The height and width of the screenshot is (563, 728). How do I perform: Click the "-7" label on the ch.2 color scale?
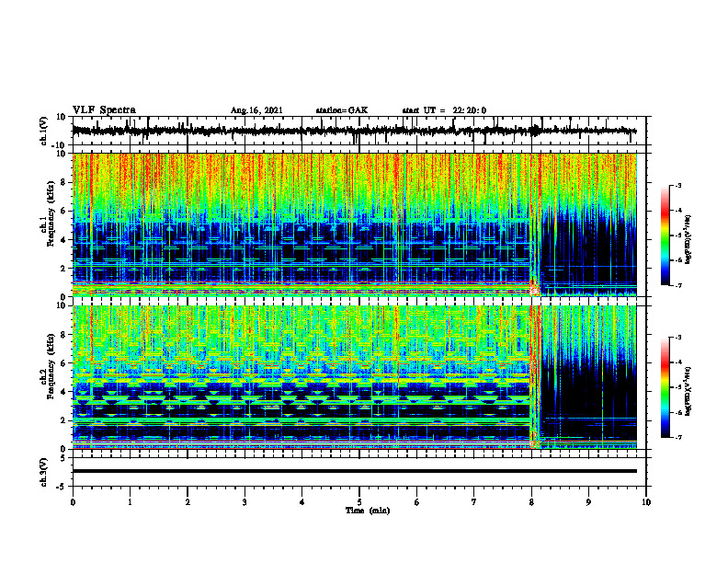click(678, 438)
